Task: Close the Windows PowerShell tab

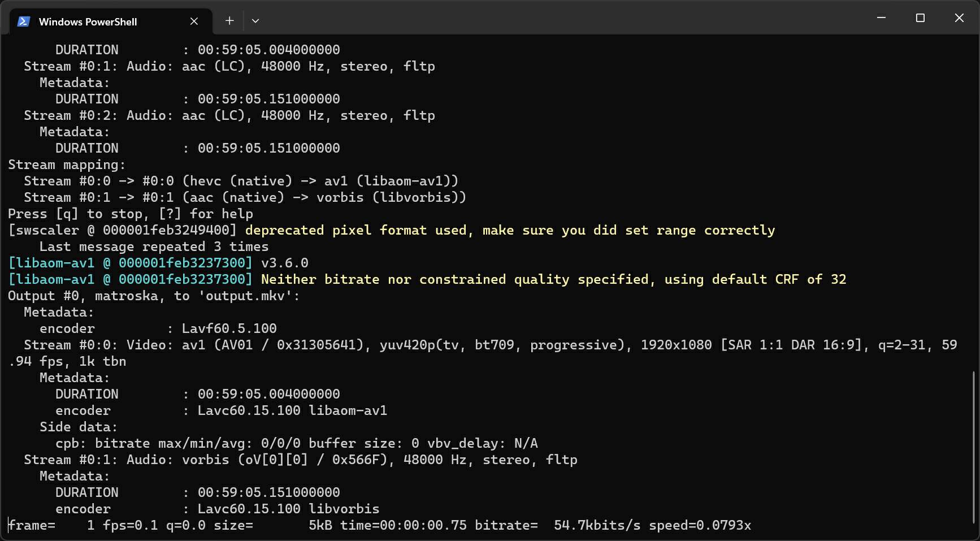Action: tap(194, 21)
